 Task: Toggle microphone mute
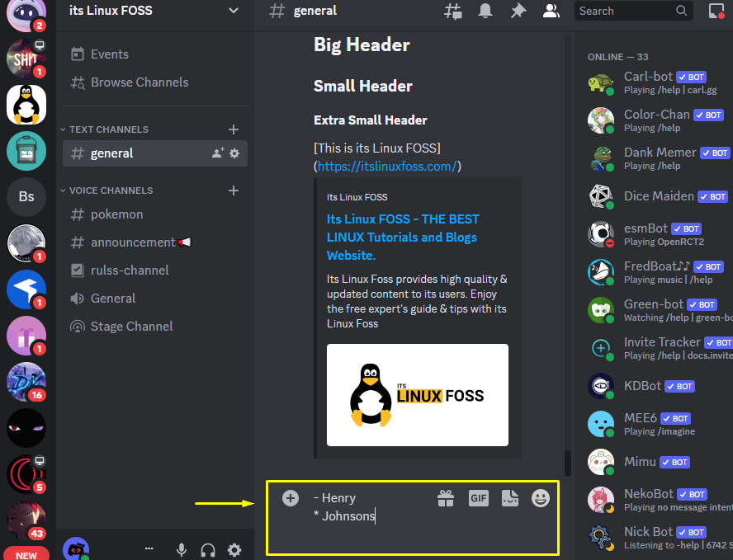point(182,550)
